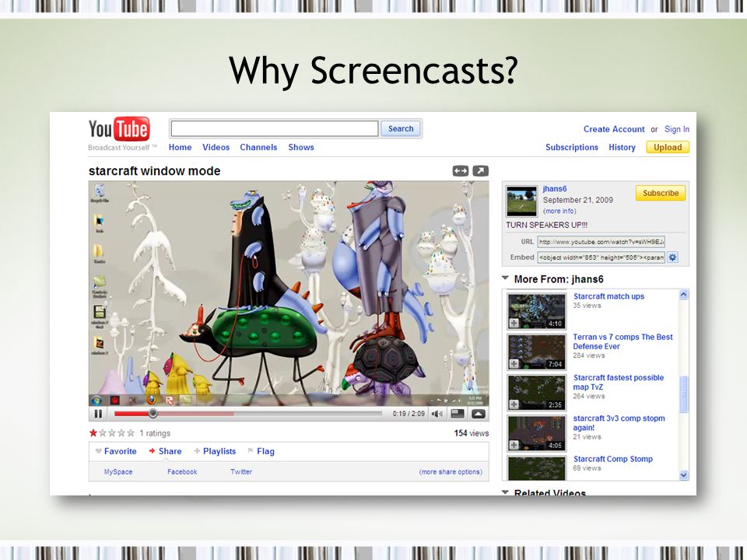Viewport: 747px width, 560px height.
Task: Expand the Related Videos section
Action: click(x=506, y=492)
